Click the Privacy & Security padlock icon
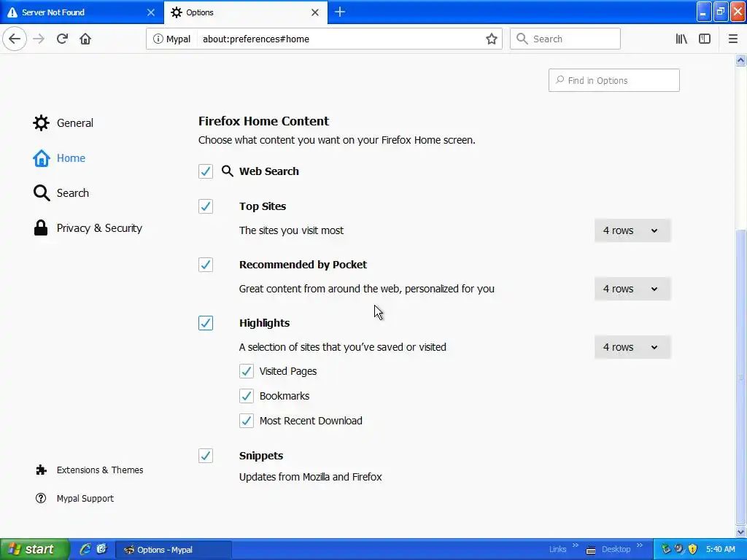Image resolution: width=747 pixels, height=560 pixels. 41,228
